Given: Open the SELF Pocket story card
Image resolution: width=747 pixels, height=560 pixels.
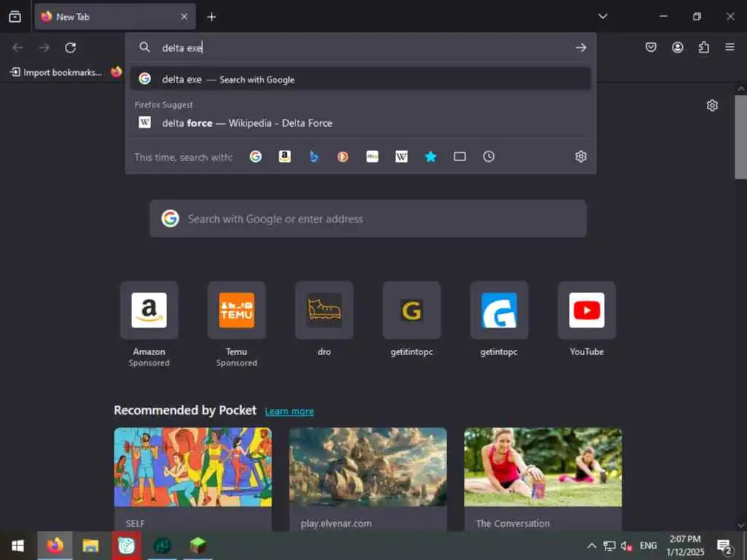Looking at the screenshot, I should point(193,479).
